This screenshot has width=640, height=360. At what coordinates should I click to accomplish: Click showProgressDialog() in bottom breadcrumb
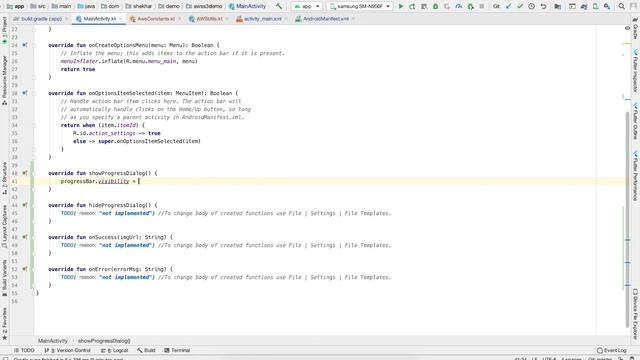(x=104, y=340)
